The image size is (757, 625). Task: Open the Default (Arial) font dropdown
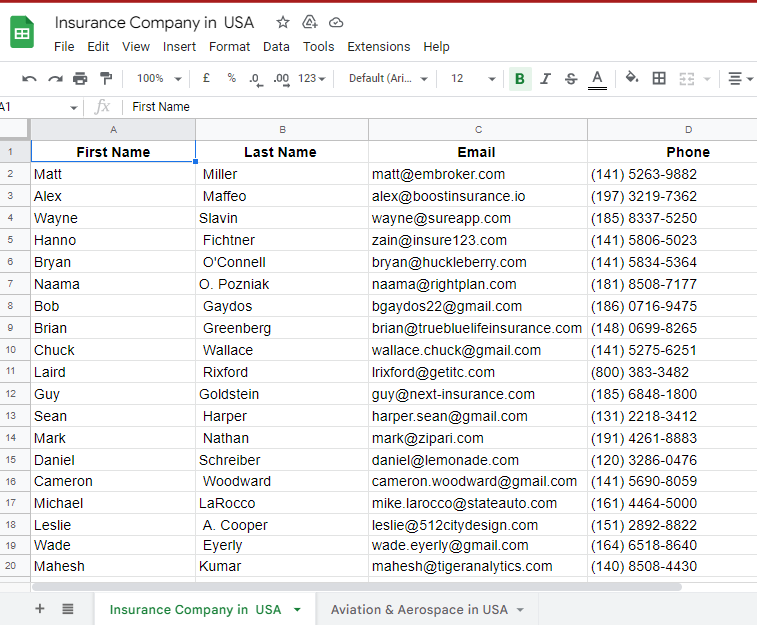(x=388, y=78)
